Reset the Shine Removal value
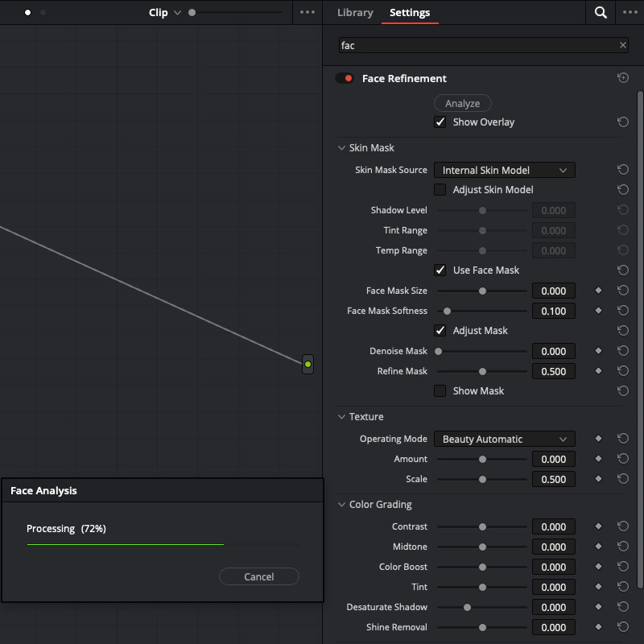 pyautogui.click(x=622, y=627)
